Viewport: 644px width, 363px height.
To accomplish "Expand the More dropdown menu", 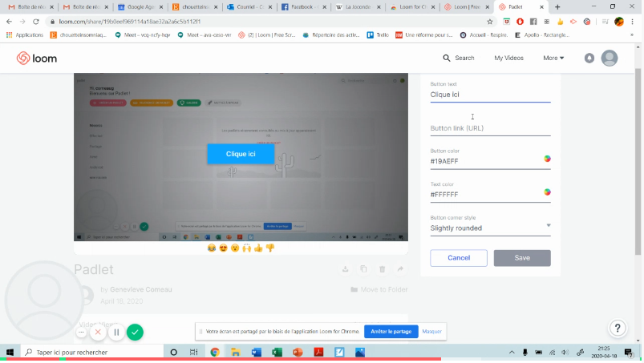I will point(553,58).
